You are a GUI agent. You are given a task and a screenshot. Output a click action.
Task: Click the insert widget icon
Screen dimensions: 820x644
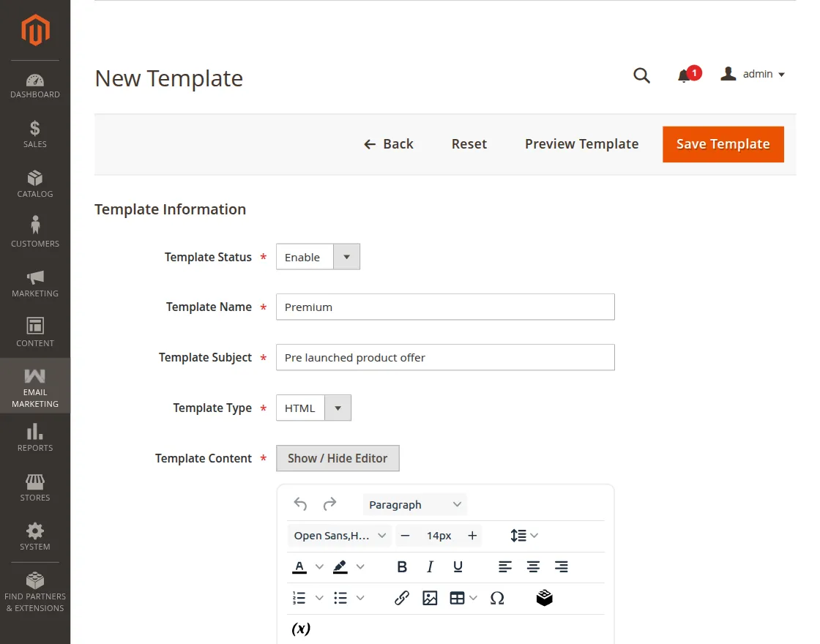tap(544, 598)
